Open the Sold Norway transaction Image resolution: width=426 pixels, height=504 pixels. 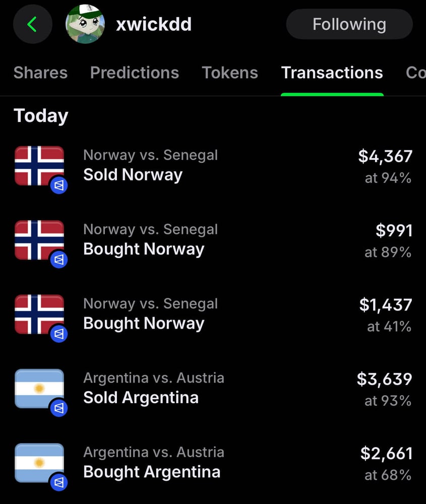213,166
